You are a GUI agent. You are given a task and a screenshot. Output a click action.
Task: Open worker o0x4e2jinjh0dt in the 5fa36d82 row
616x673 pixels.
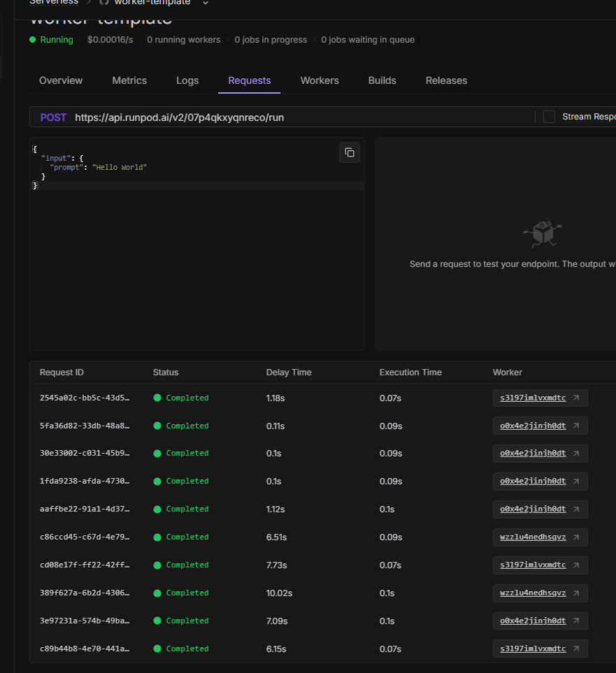[540, 426]
